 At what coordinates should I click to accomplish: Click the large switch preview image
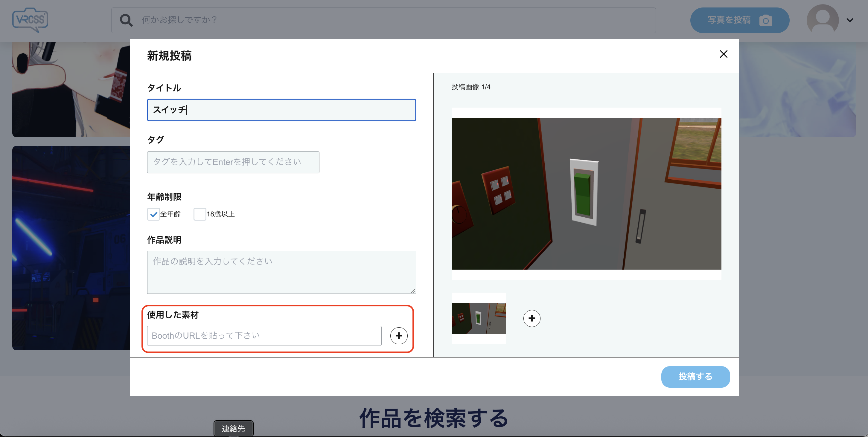pyautogui.click(x=586, y=194)
